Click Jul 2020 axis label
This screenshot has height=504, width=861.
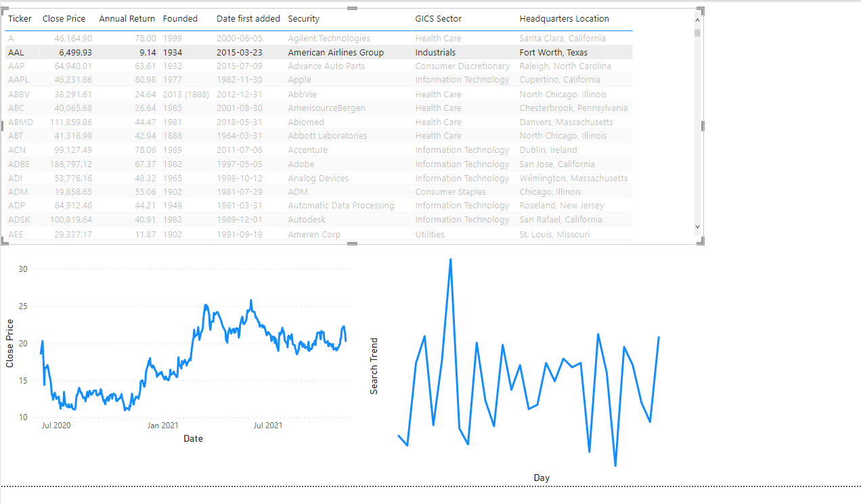click(56, 426)
